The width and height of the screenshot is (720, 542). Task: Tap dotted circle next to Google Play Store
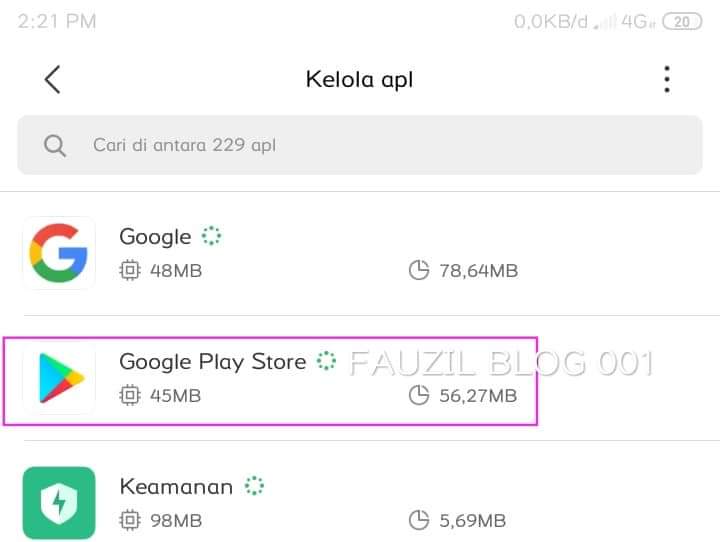(x=326, y=362)
